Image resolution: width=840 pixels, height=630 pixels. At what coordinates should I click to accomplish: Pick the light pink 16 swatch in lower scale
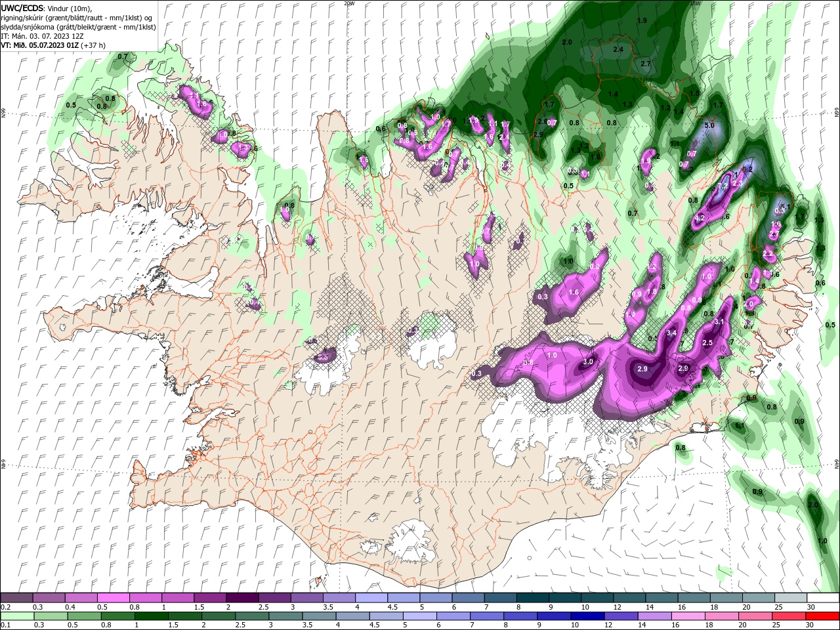[688, 616]
